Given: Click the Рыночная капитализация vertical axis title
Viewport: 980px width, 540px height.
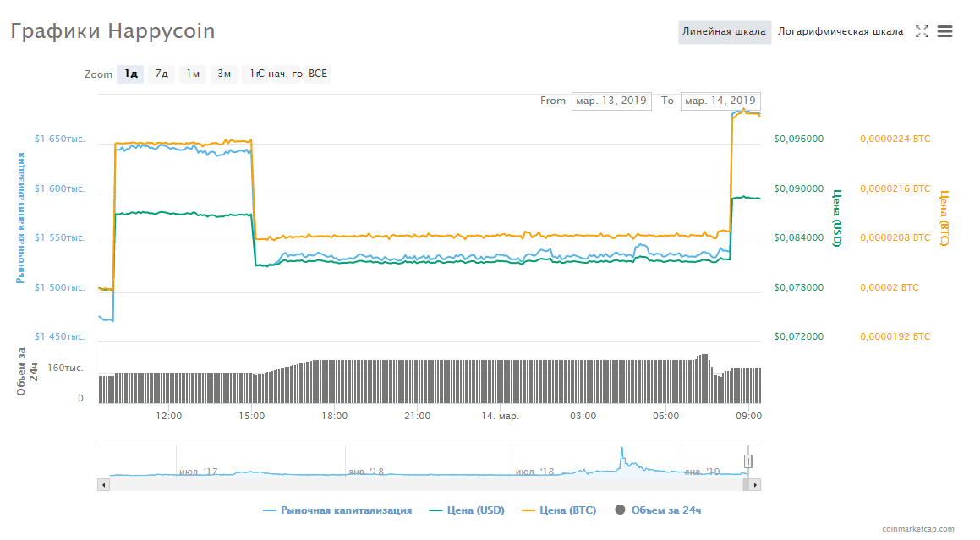Looking at the screenshot, I should click(20, 217).
